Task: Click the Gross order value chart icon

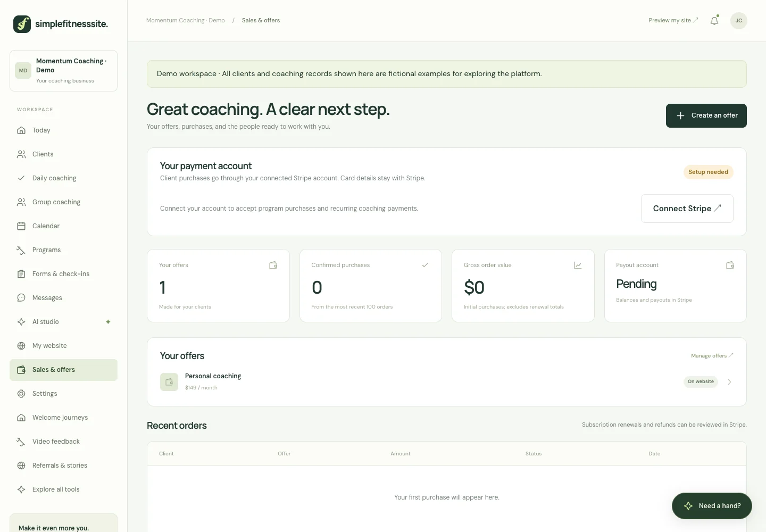Action: tap(578, 265)
